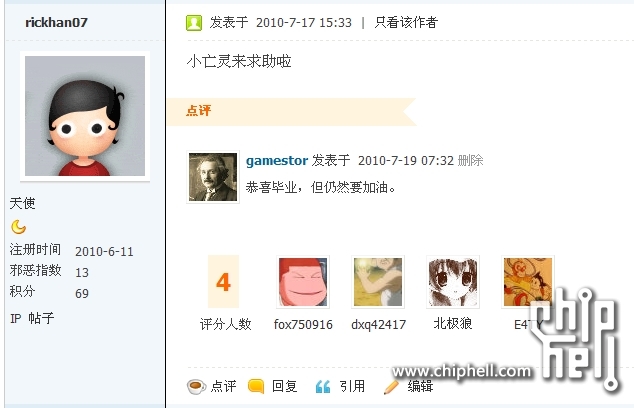Click the 4 评分人数 rating count
The height and width of the screenshot is (408, 634).
(x=224, y=282)
